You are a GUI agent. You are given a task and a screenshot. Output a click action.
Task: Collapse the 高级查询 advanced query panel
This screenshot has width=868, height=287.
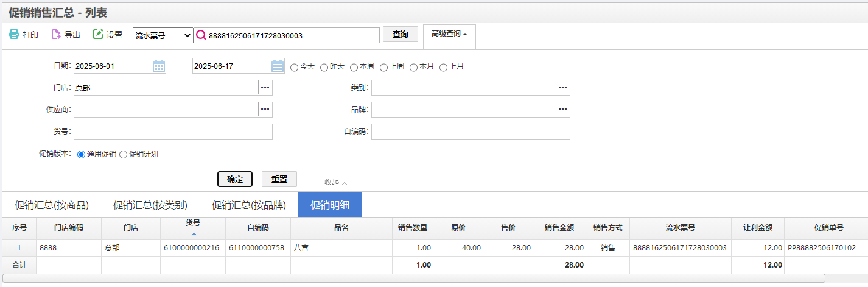click(449, 34)
